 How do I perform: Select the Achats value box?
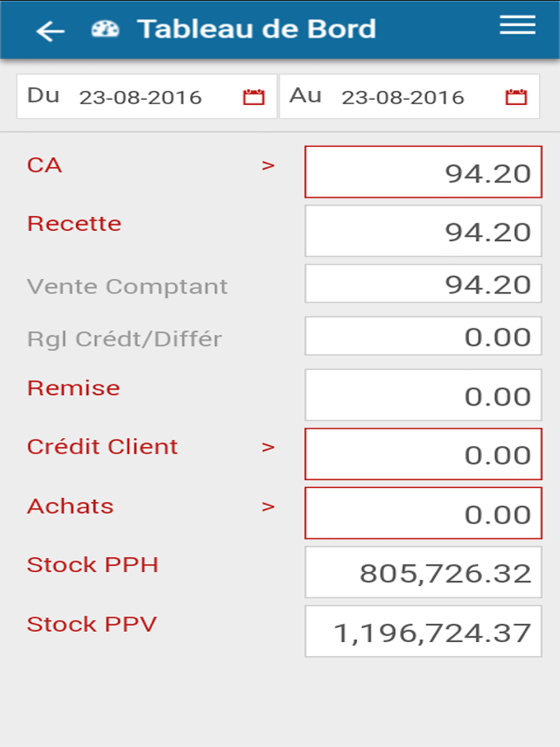point(423,513)
